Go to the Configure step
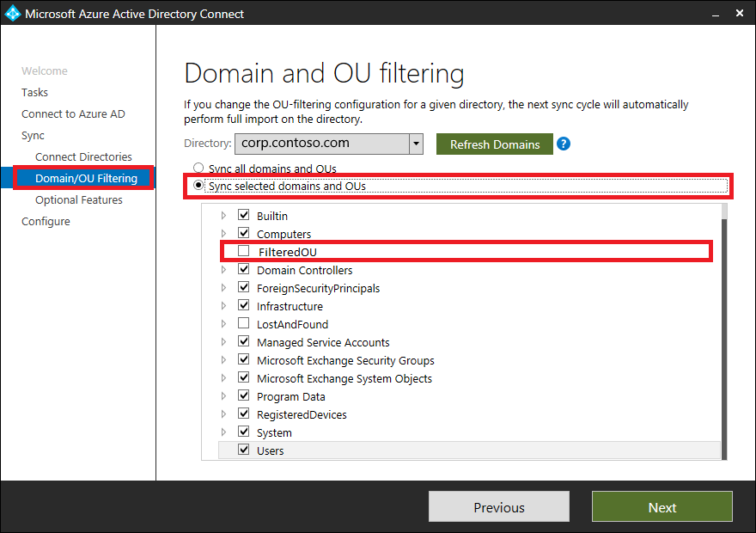 [46, 222]
